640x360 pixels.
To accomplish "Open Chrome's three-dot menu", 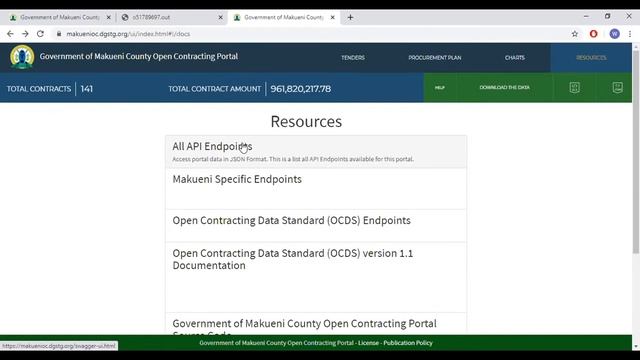I will point(630,34).
